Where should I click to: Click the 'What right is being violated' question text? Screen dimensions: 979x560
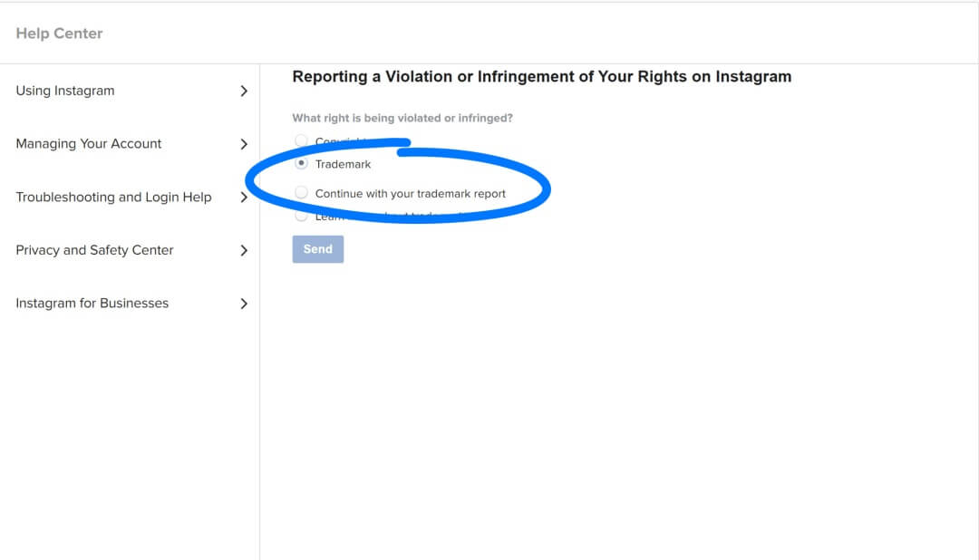(x=402, y=118)
